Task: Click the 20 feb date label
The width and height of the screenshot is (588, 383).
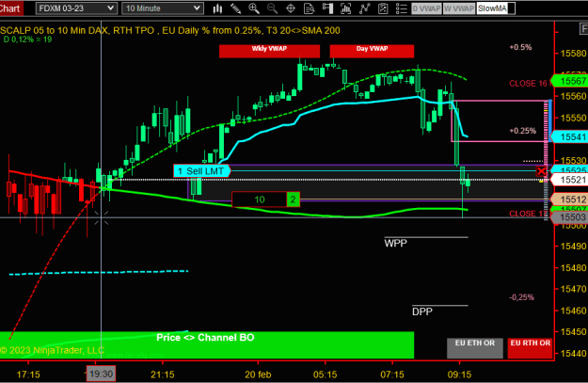Action: point(258,375)
